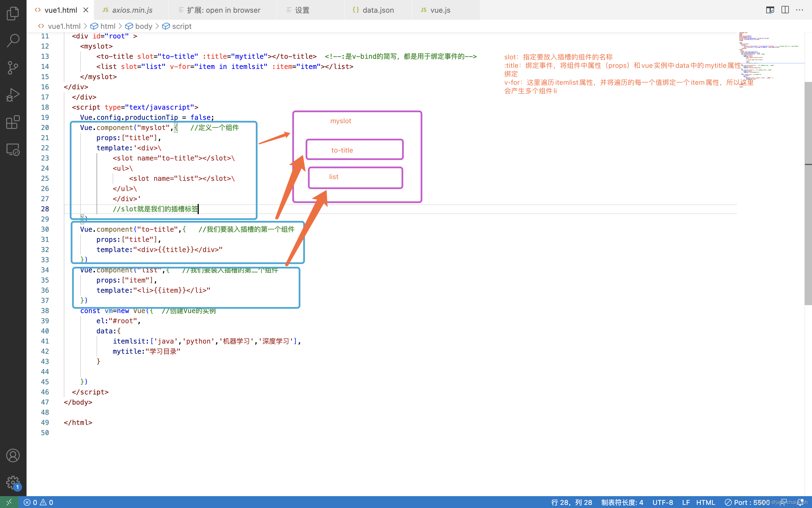Expand the vue1.html breadcrumb

click(59, 26)
